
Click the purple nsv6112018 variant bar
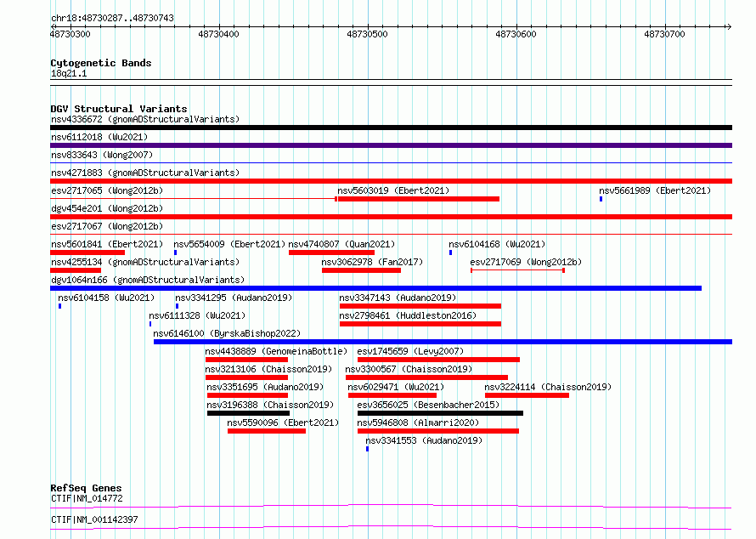coord(391,145)
